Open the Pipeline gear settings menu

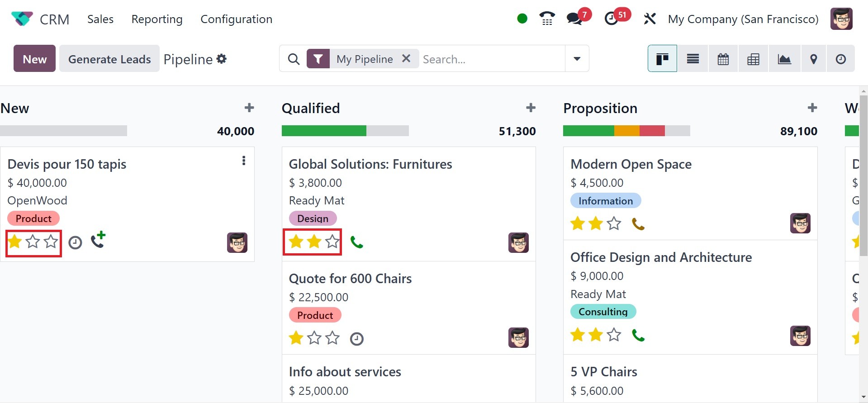tap(222, 59)
